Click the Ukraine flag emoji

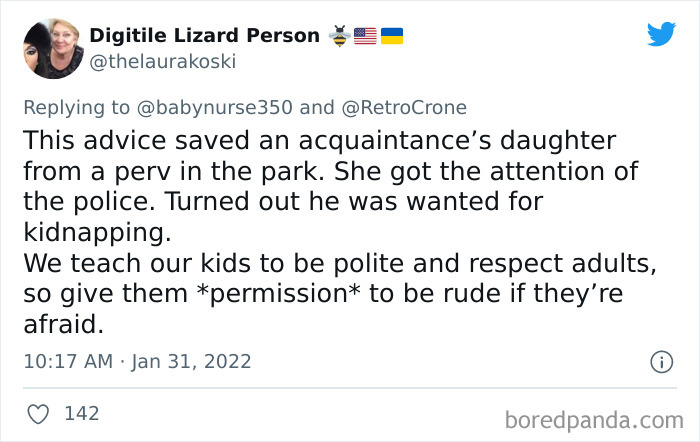pyautogui.click(x=391, y=36)
